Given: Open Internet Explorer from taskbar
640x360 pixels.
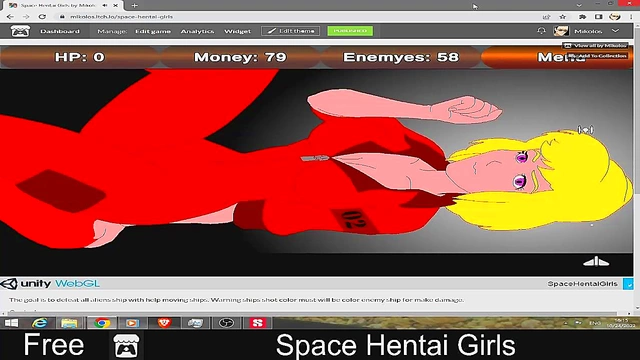Looking at the screenshot, I should tap(39, 323).
